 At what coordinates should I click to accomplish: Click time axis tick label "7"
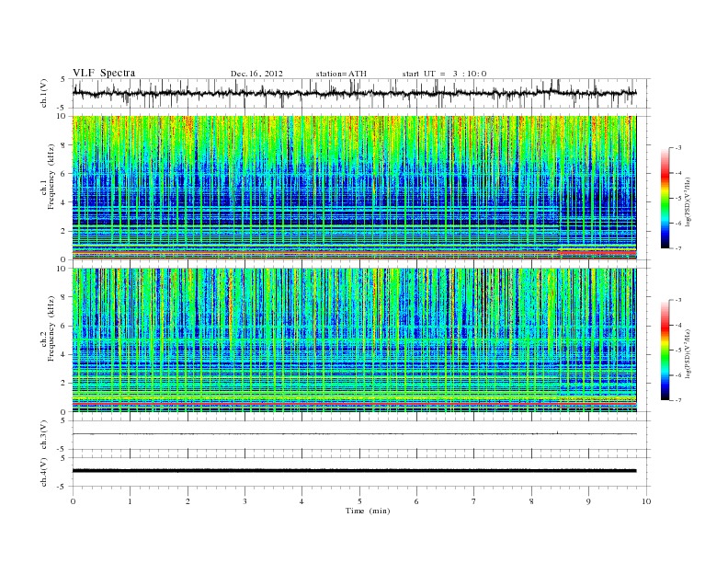coord(474,501)
